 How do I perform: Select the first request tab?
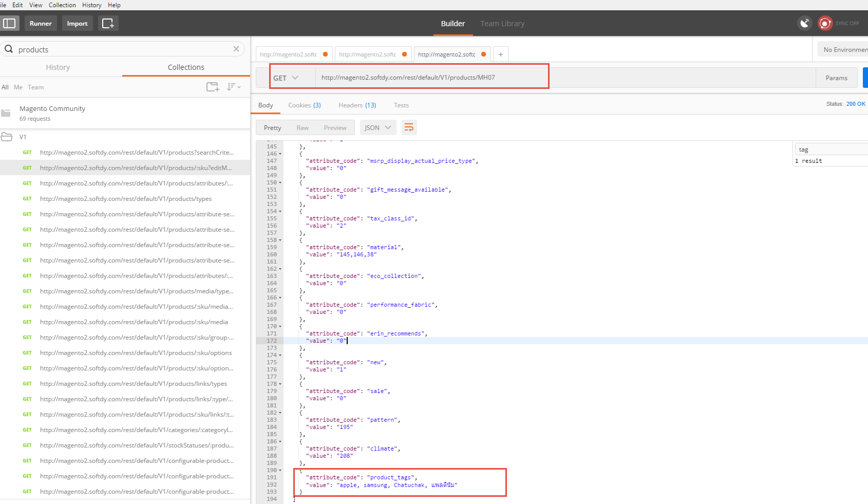click(294, 54)
